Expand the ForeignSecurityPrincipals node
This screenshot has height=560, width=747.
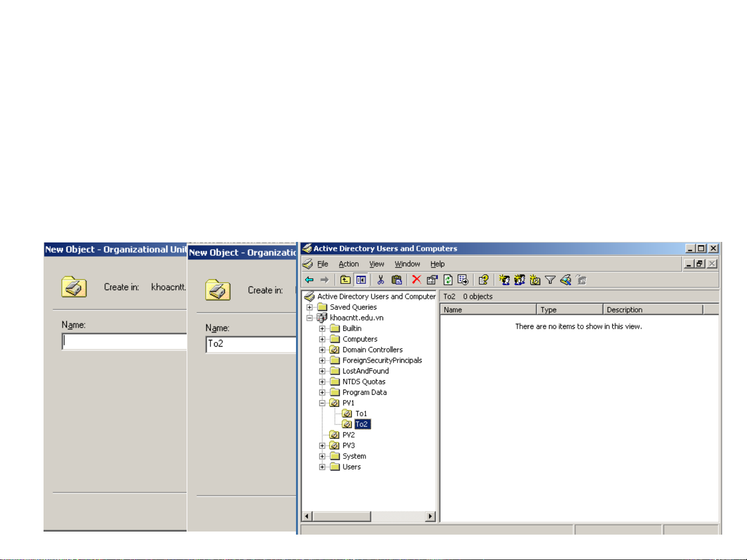[322, 361]
